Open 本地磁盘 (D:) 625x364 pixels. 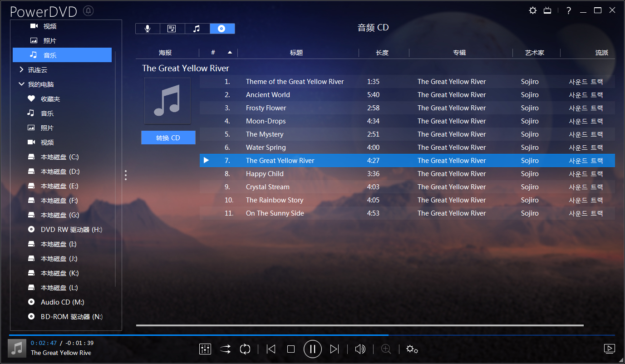point(60,172)
